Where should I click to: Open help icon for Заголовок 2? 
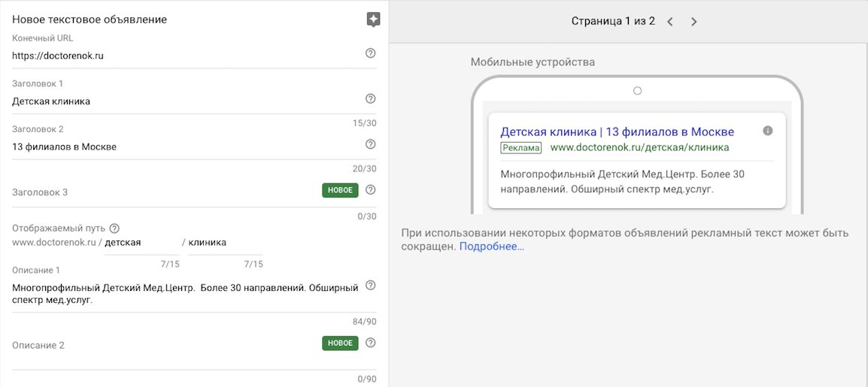click(371, 144)
